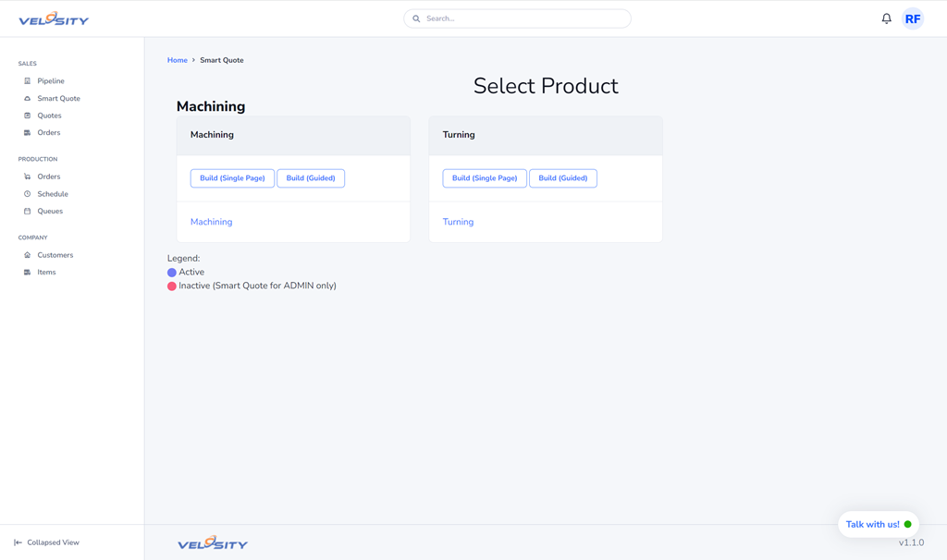The height and width of the screenshot is (560, 947).
Task: Open notifications via the bell icon
Action: tap(886, 18)
